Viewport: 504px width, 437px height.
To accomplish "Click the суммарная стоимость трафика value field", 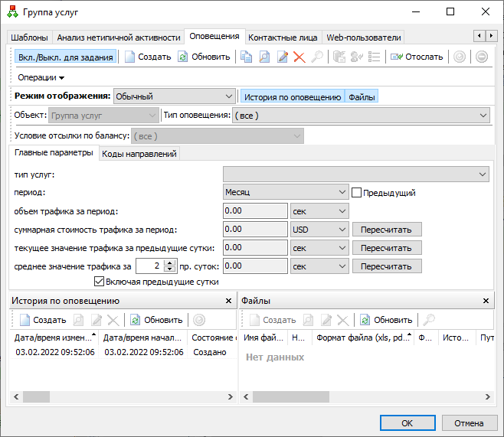I will pos(255,230).
